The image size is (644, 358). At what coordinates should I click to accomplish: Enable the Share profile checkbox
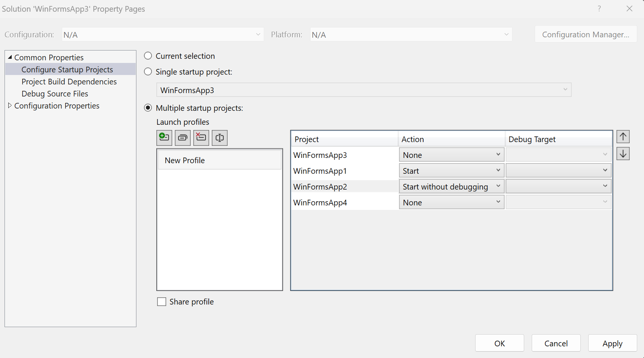pos(161,301)
